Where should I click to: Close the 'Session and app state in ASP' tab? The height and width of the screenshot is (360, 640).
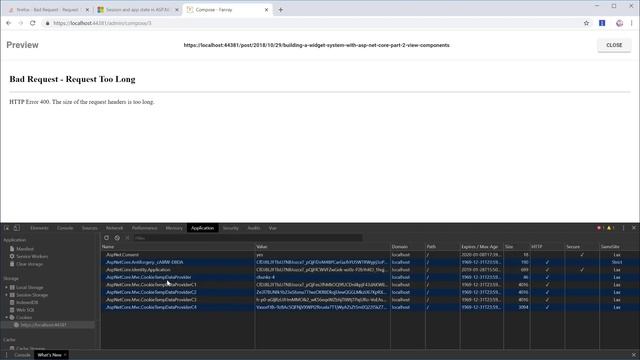pyautogui.click(x=177, y=10)
